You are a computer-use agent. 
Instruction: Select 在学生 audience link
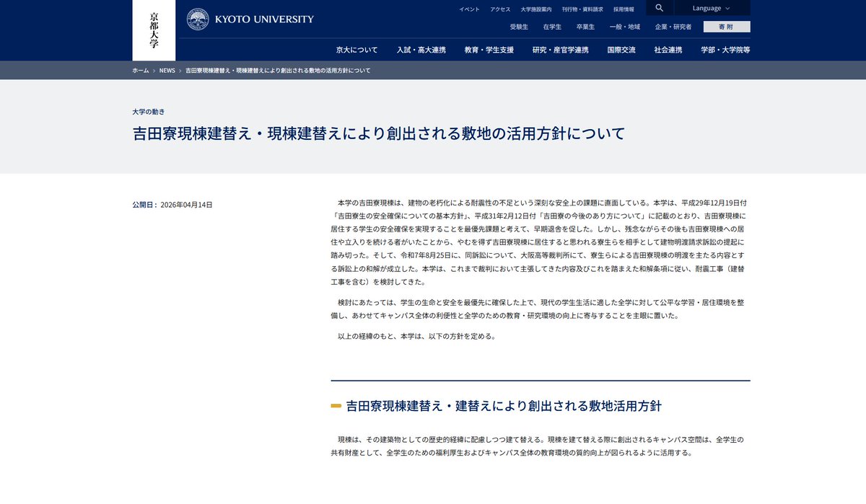pos(552,27)
